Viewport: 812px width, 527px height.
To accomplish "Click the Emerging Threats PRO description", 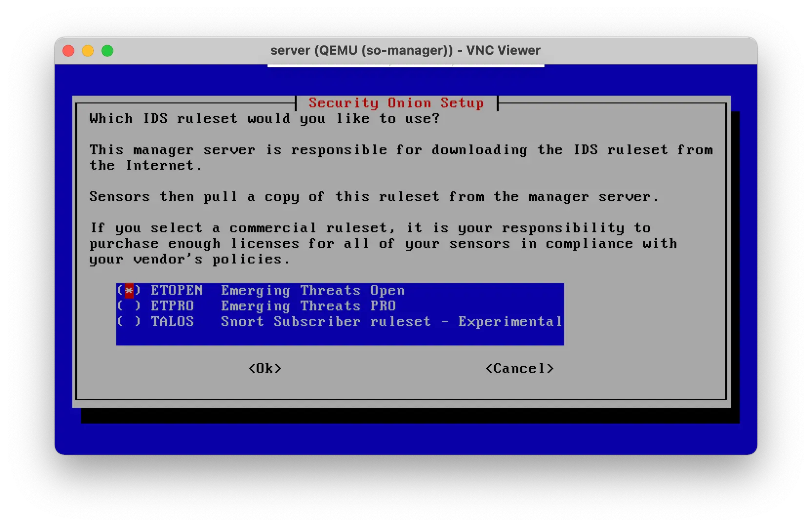I will pyautogui.click(x=308, y=306).
